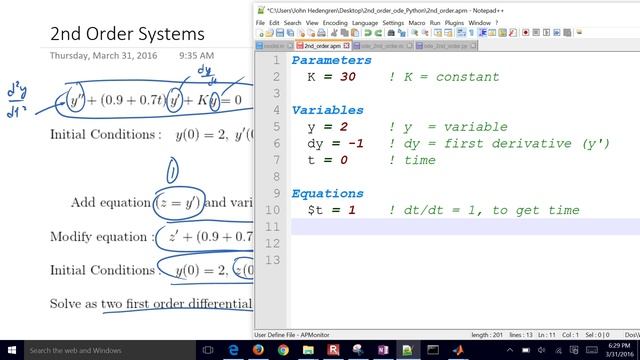Click the macro playback icon

[547, 33]
